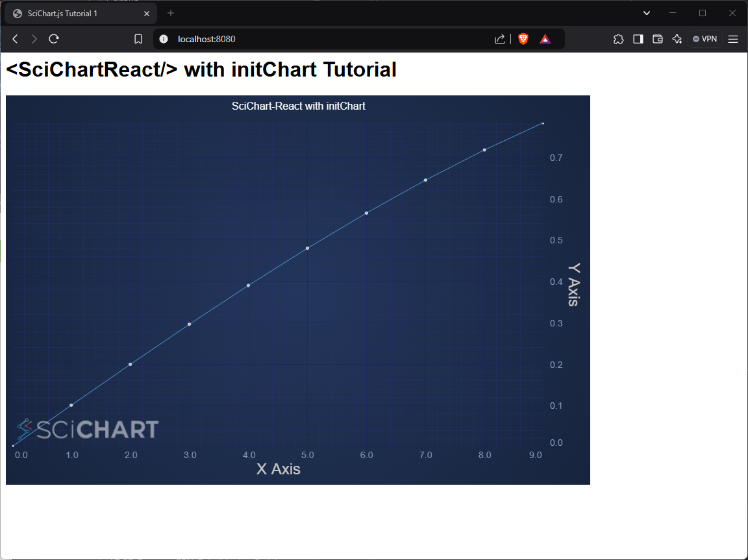Open the browser hamburger menu
The width and height of the screenshot is (748, 560).
coord(733,39)
